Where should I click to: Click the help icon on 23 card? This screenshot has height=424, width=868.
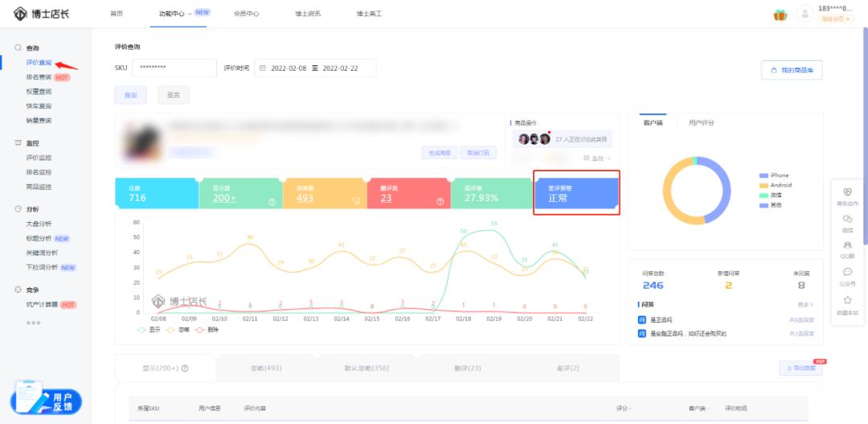[440, 202]
